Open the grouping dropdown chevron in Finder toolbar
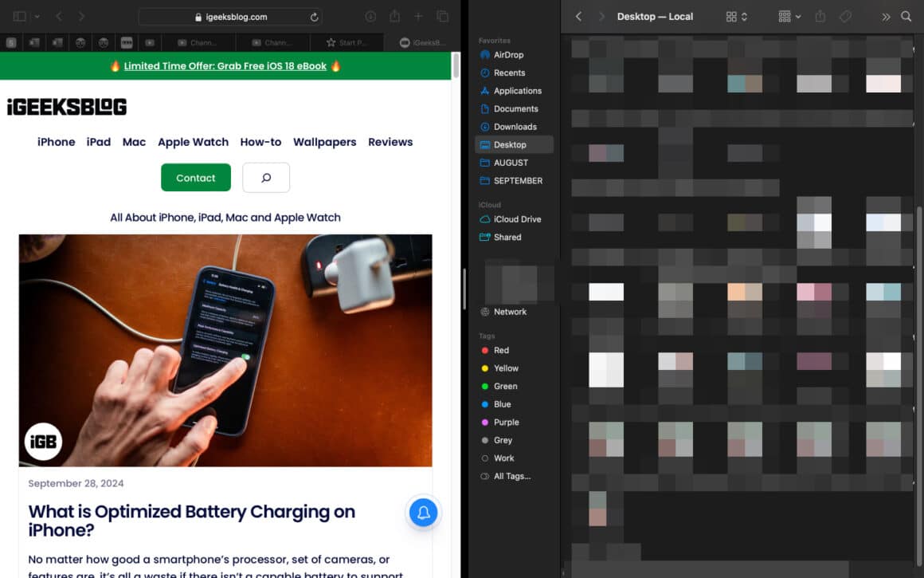Image resolution: width=924 pixels, height=578 pixels. point(798,16)
